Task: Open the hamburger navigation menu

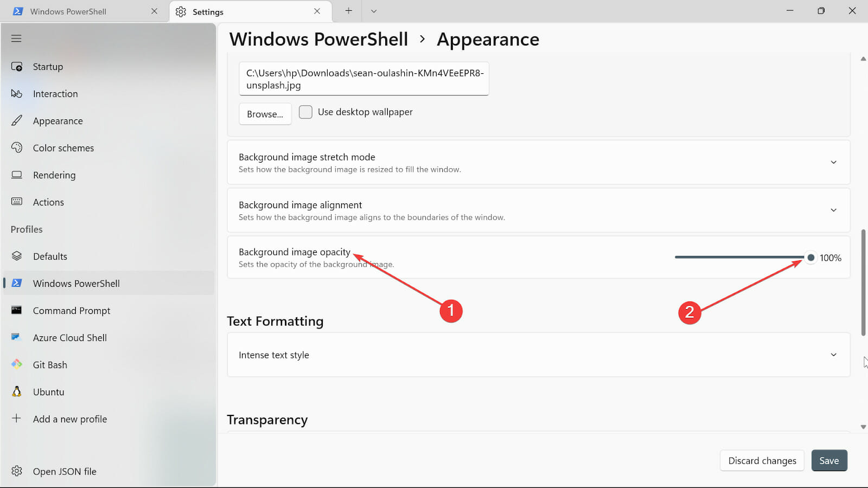Action: (16, 38)
